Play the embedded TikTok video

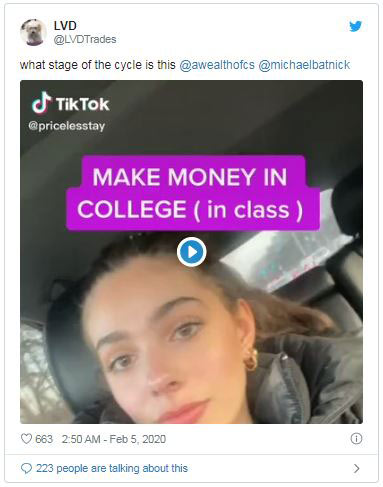pos(191,252)
